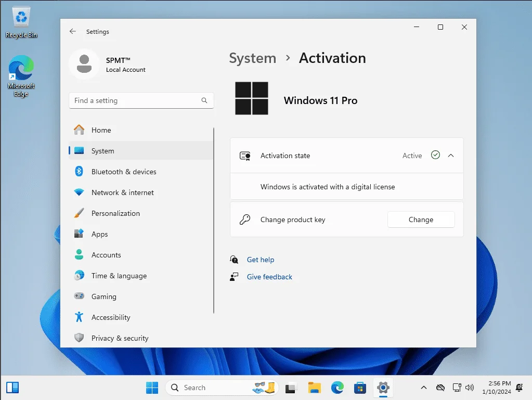Click the Settings gear taskbar icon
The width and height of the screenshot is (532, 400).
click(x=383, y=388)
